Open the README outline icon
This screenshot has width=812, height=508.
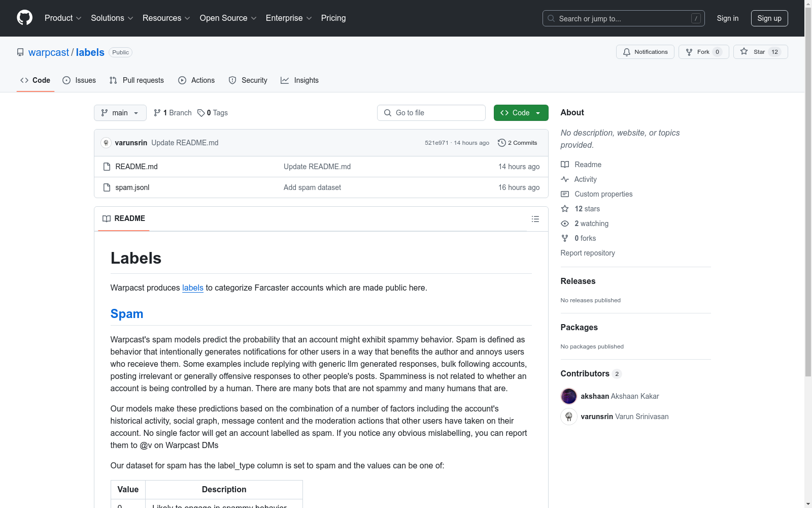click(535, 219)
